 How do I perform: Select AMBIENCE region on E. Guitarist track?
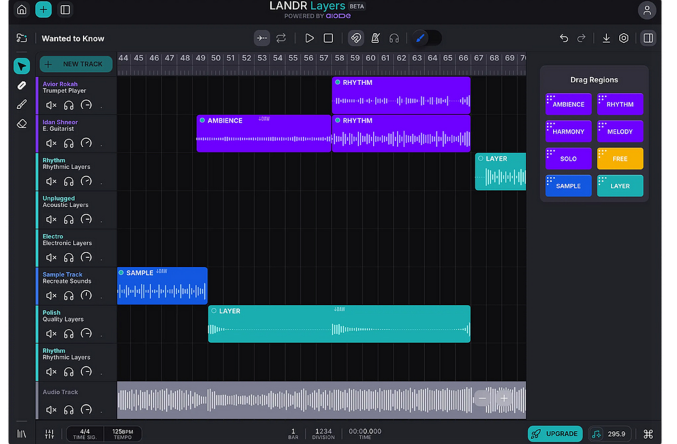(264, 133)
